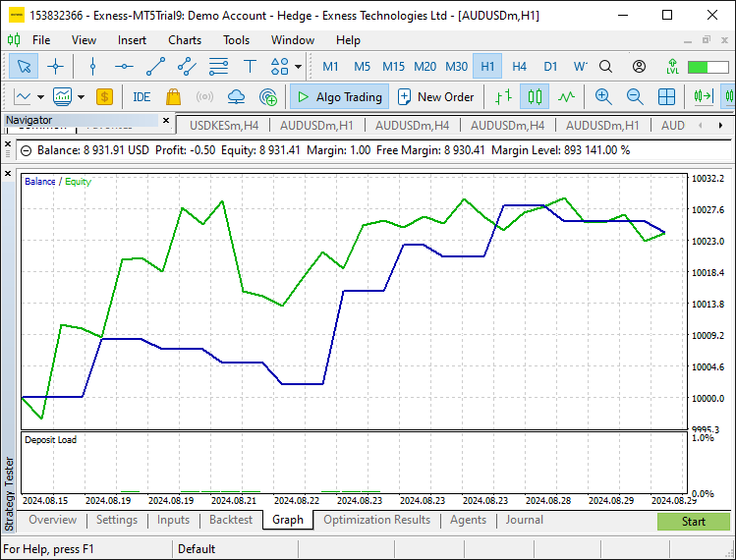Select the D1 timeframe

coord(550,66)
